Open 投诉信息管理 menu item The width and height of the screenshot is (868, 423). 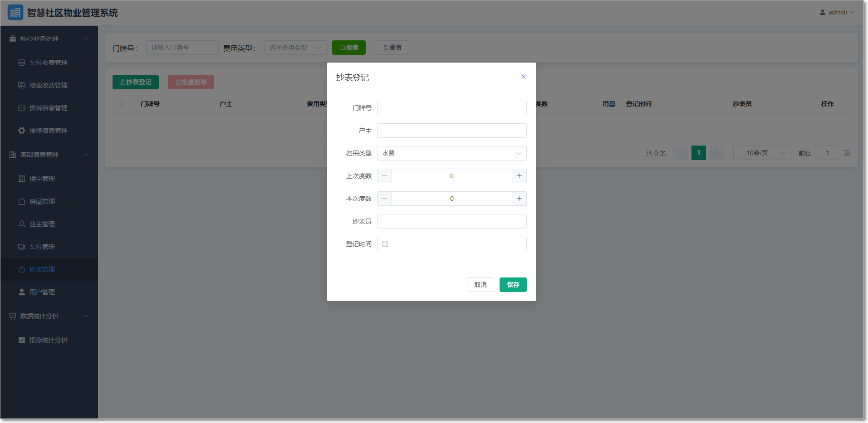[x=49, y=108]
